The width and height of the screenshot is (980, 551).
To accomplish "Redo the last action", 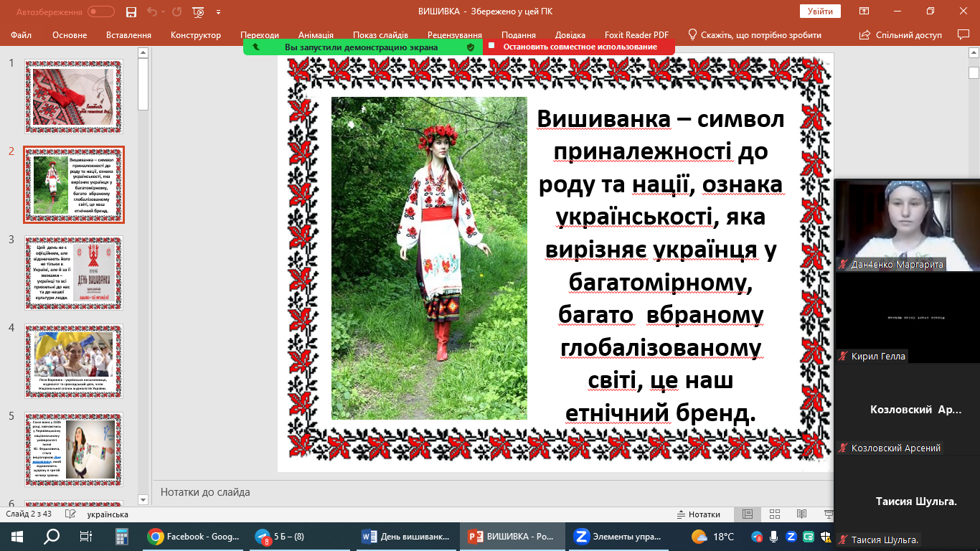I will [178, 12].
